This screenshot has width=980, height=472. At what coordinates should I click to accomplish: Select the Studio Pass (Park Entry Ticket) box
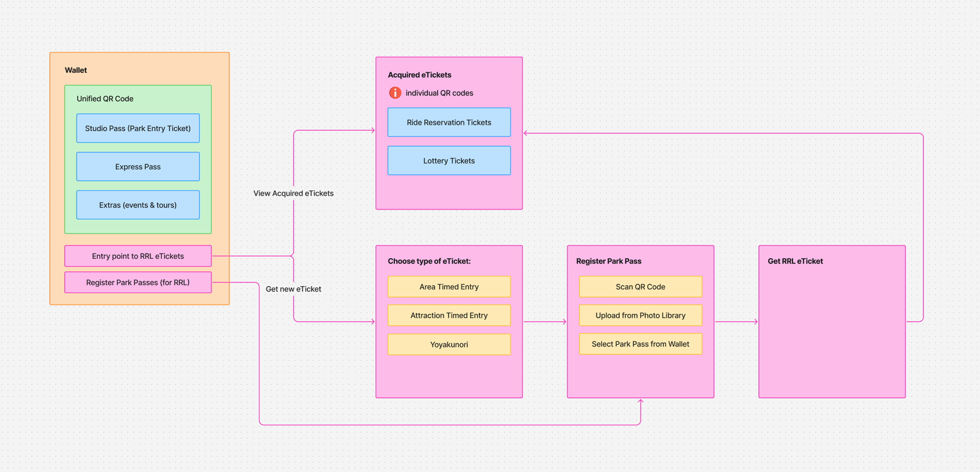[x=138, y=129]
